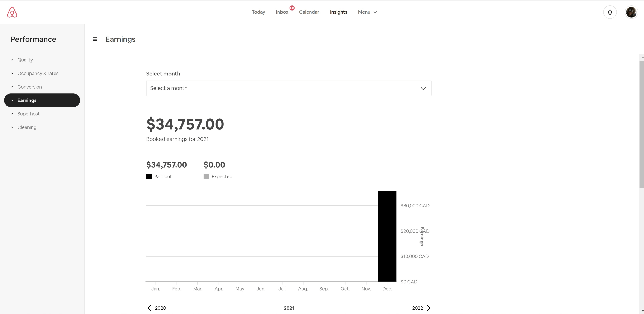Click the left chevron beside 2020
This screenshot has width=644, height=314.
pyautogui.click(x=149, y=308)
